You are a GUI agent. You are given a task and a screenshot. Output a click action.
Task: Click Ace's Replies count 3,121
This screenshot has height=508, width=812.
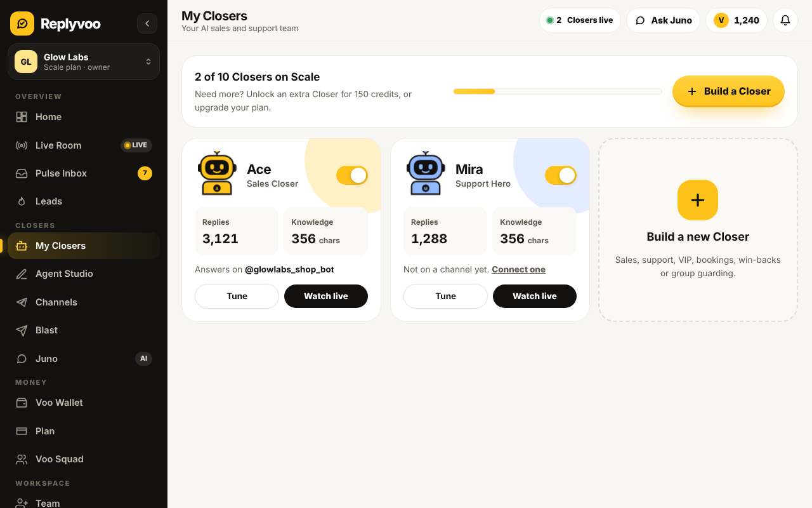click(220, 239)
